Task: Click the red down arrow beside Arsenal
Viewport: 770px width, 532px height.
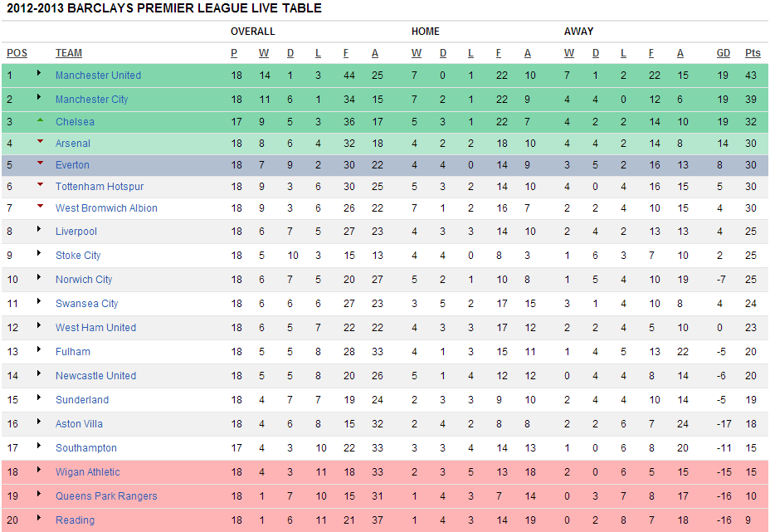Action: (x=40, y=141)
